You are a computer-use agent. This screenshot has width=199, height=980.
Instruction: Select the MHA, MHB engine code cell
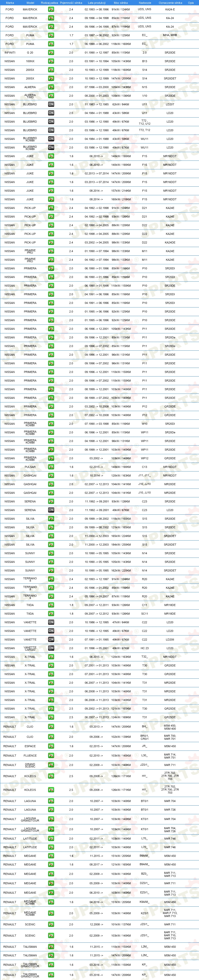[x=170, y=35]
